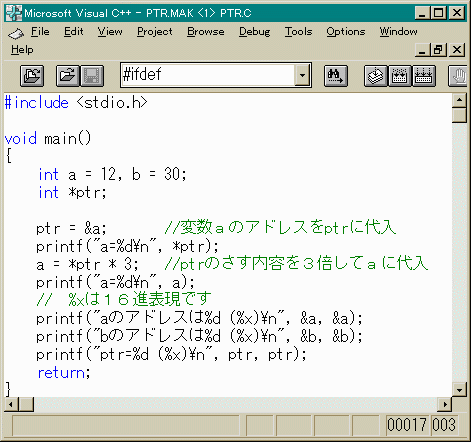Click the Build project toolbar icon
This screenshot has width=471, height=442.
tap(400, 76)
